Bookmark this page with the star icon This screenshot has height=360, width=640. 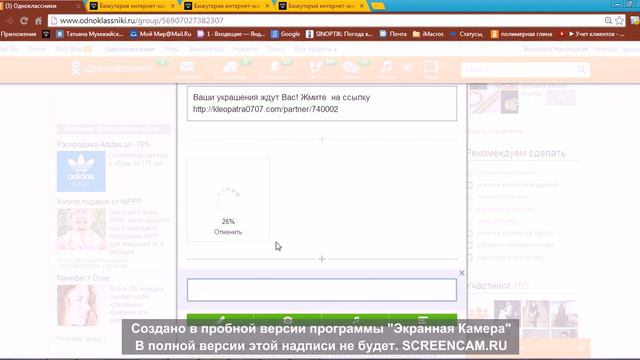620,20
